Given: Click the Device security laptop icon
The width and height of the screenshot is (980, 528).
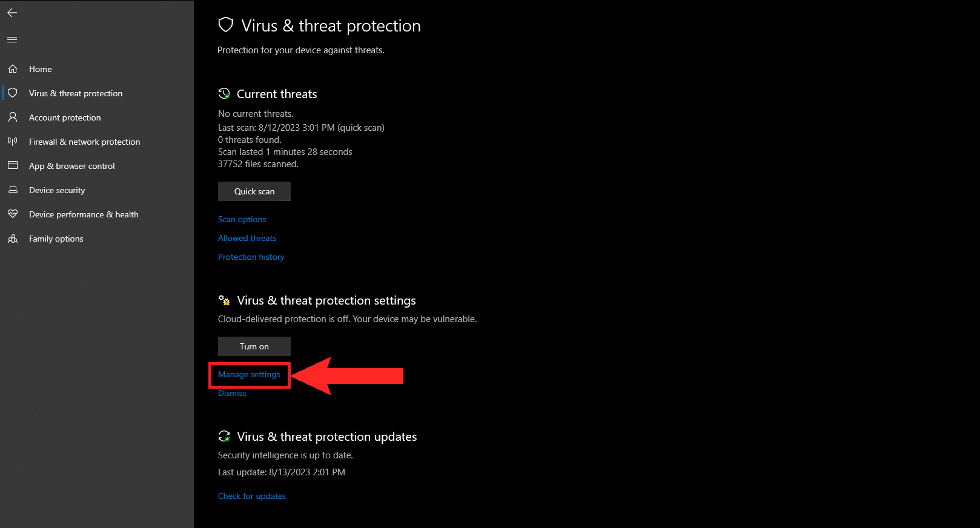Looking at the screenshot, I should point(13,190).
